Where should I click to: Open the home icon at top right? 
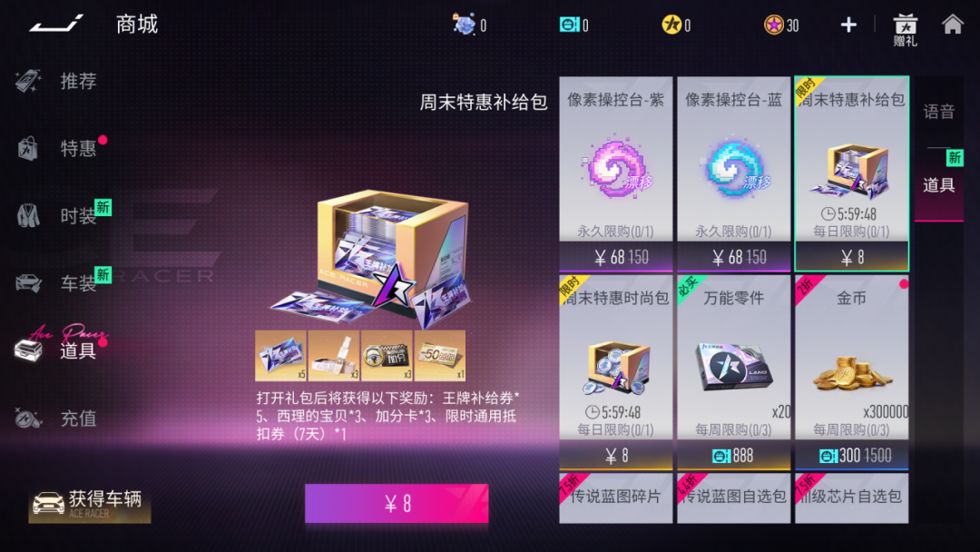953,24
